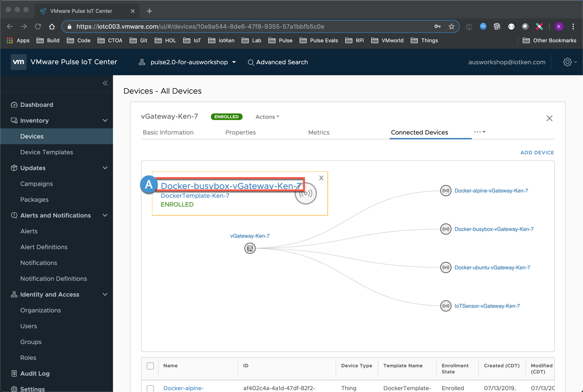Screen dimensions: 583x392
Task: Click the Docker-alpine device node icon
Action: (x=445, y=191)
